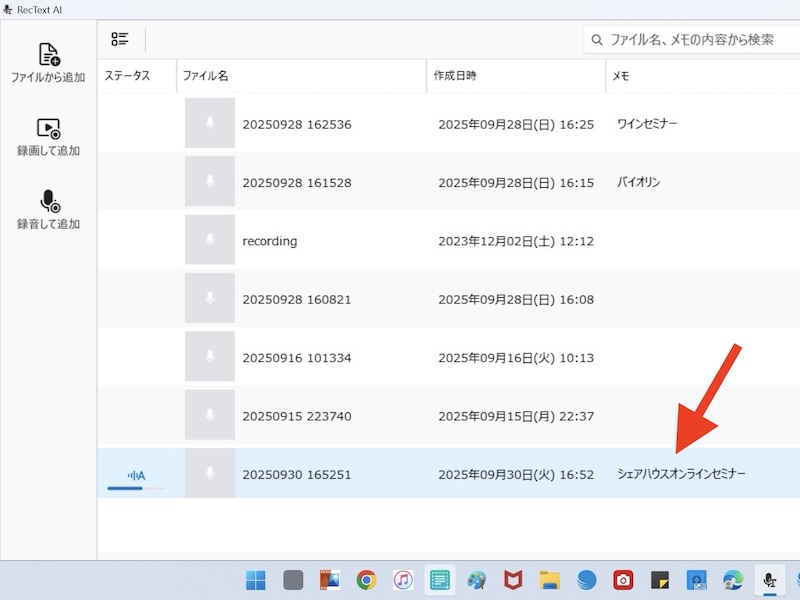Click the メモ column header
Image resolution: width=800 pixels, height=600 pixels.
(620, 76)
